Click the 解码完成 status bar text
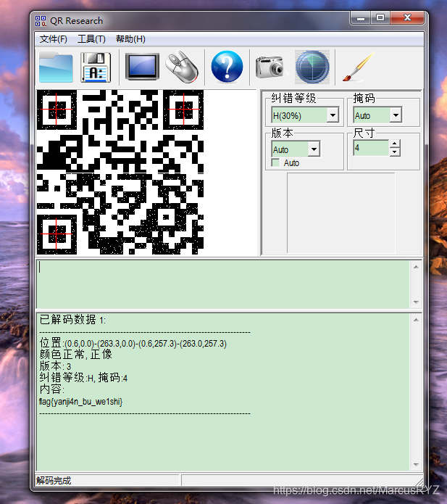 pyautogui.click(x=54, y=481)
